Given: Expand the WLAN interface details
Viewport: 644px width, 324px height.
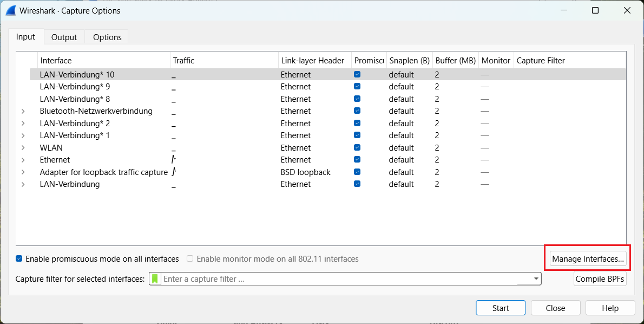Looking at the screenshot, I should coord(23,147).
